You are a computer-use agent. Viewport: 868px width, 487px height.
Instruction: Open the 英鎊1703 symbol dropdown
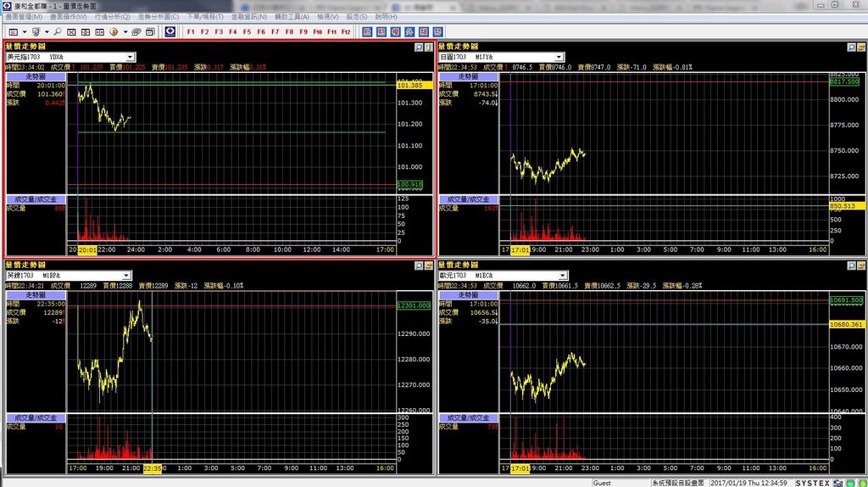126,276
